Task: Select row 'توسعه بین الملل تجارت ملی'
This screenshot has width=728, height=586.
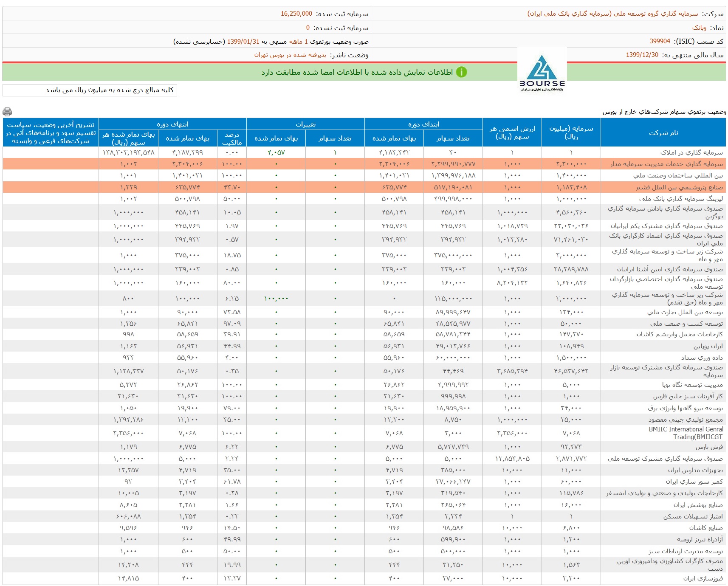Action: coord(364,312)
